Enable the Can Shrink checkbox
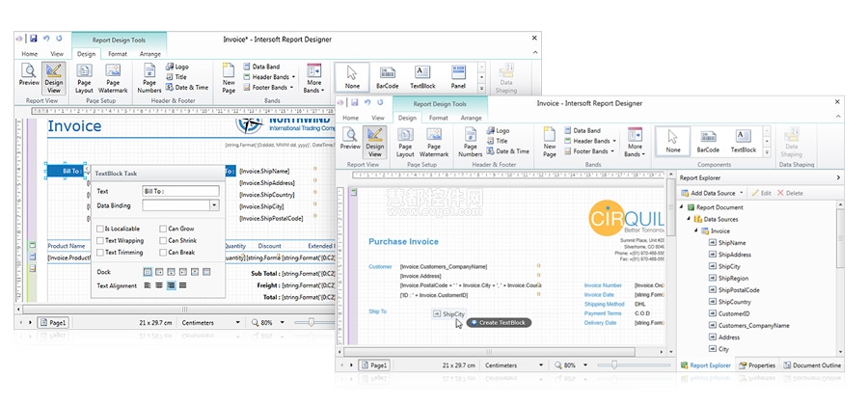Screen dimensions: 868x405 click(163, 241)
